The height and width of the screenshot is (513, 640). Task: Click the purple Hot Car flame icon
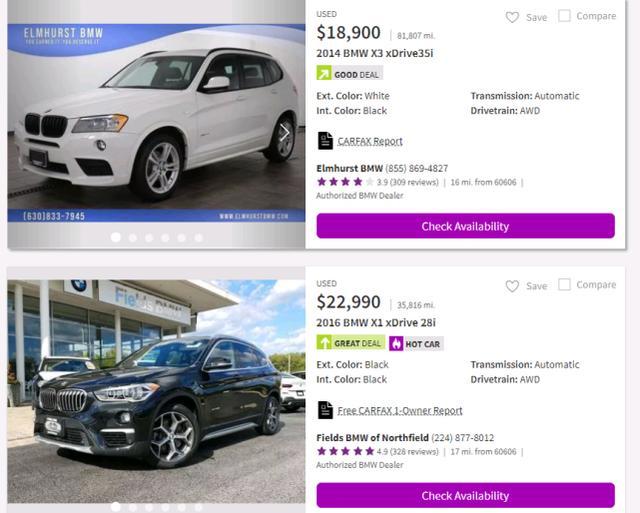396,343
